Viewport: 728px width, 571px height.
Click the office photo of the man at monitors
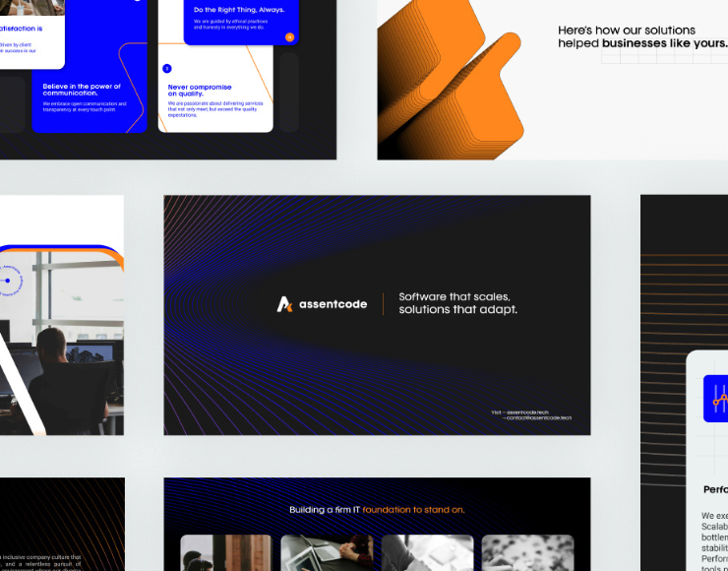point(62,343)
